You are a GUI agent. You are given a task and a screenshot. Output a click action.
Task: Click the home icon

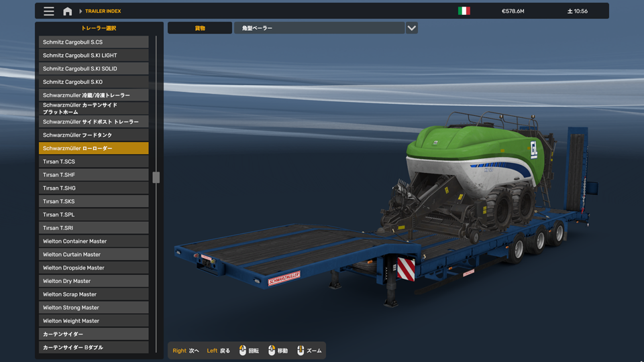(x=68, y=11)
